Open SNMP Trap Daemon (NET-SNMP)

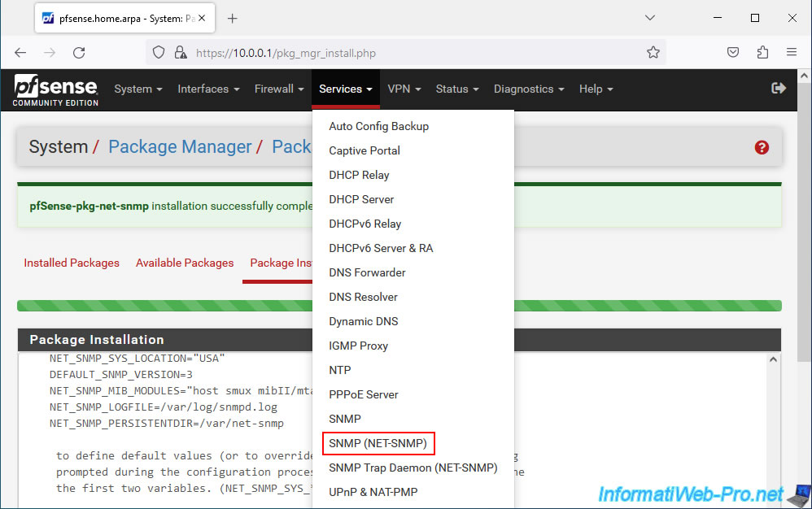pos(413,468)
